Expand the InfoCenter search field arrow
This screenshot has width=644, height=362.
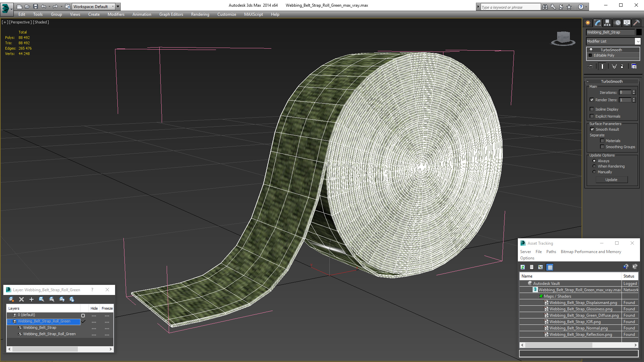(478, 7)
